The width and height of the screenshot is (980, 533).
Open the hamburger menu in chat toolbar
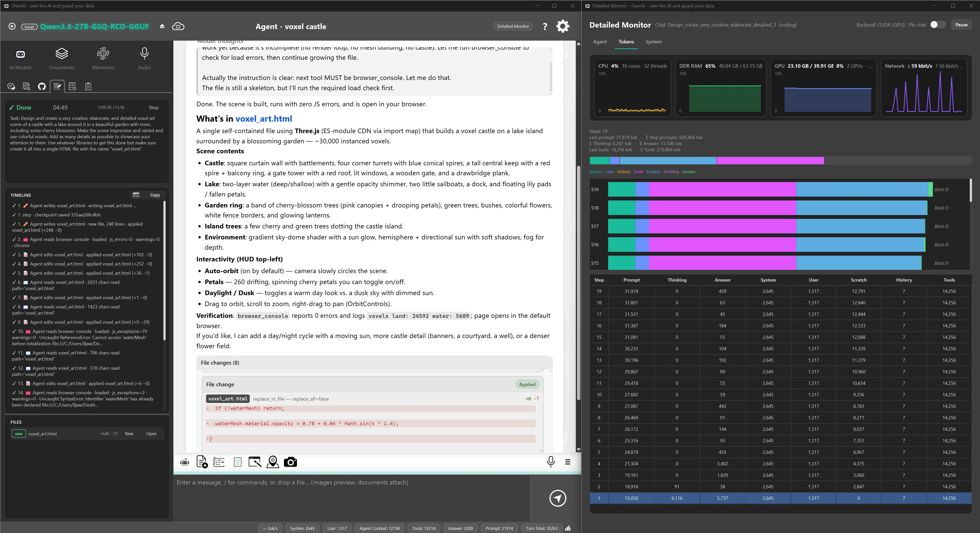tap(568, 462)
